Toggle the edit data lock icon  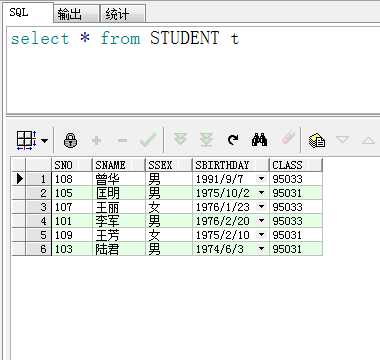click(x=70, y=140)
